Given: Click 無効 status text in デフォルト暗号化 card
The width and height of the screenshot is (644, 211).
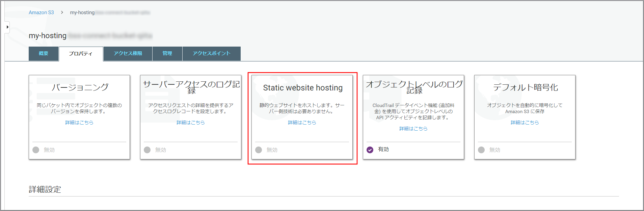Looking at the screenshot, I should pyautogui.click(x=495, y=150).
